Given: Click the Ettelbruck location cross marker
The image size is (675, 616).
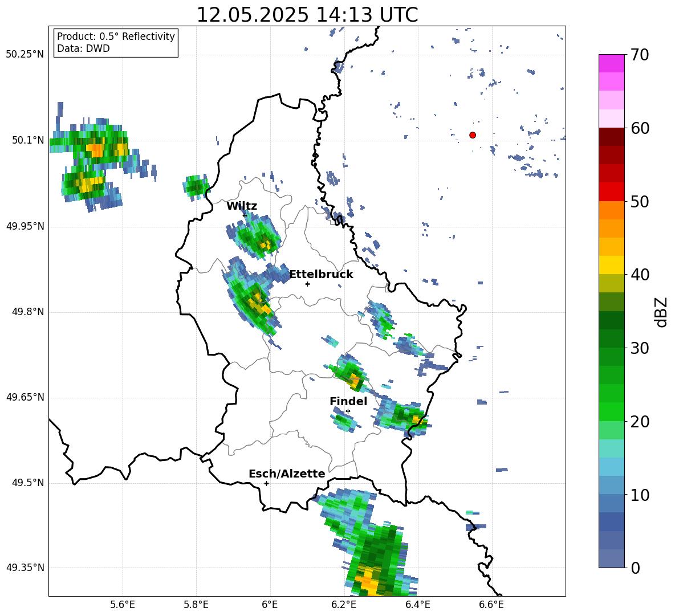Looking at the screenshot, I should coord(307,284).
